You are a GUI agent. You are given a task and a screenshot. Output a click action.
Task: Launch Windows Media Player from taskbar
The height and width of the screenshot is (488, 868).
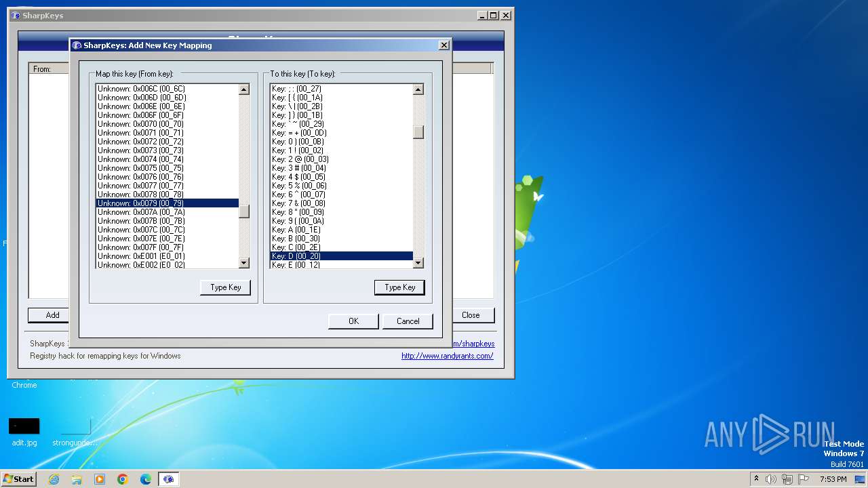click(100, 479)
